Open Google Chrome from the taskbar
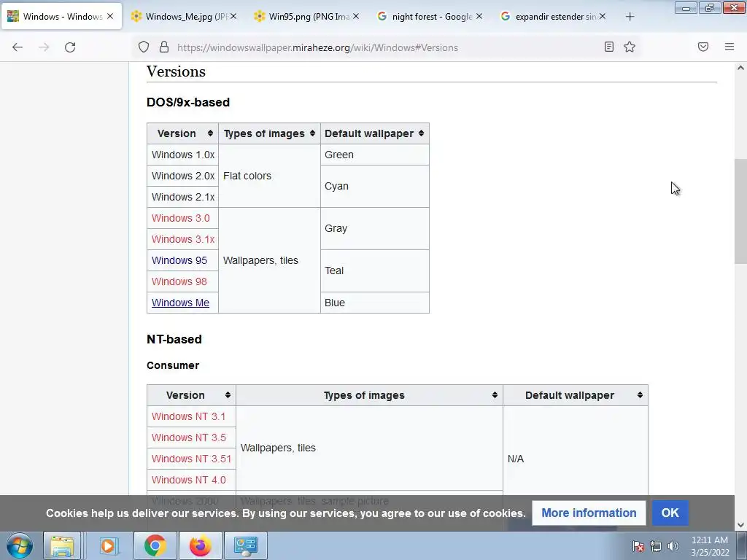The width and height of the screenshot is (747, 560). [155, 545]
